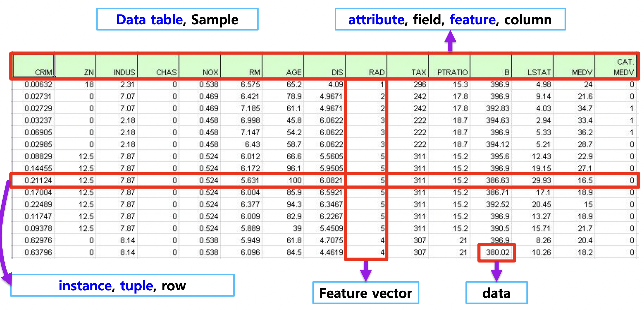Select the cell with value 0.02729
This screenshot has height=310, width=644.
coord(34,108)
